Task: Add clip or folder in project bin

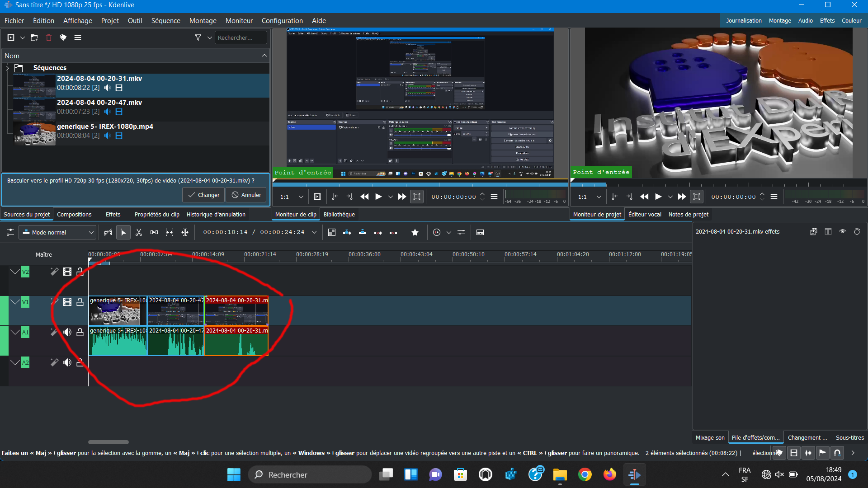Action: point(11,38)
